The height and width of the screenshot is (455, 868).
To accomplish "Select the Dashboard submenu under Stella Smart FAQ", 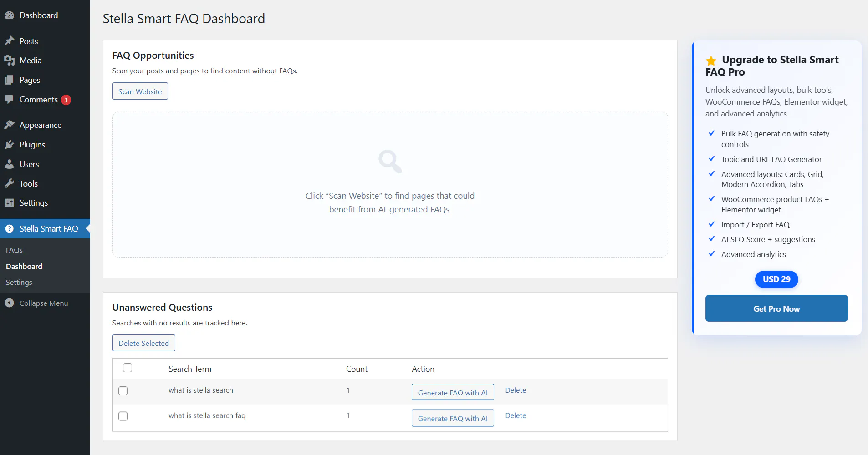I will pos(24,266).
